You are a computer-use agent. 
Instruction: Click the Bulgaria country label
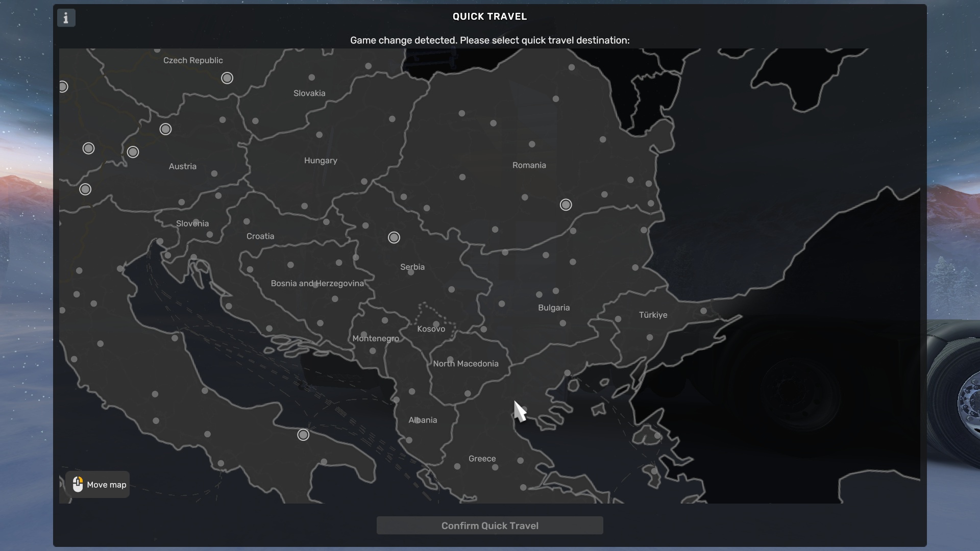tap(554, 308)
